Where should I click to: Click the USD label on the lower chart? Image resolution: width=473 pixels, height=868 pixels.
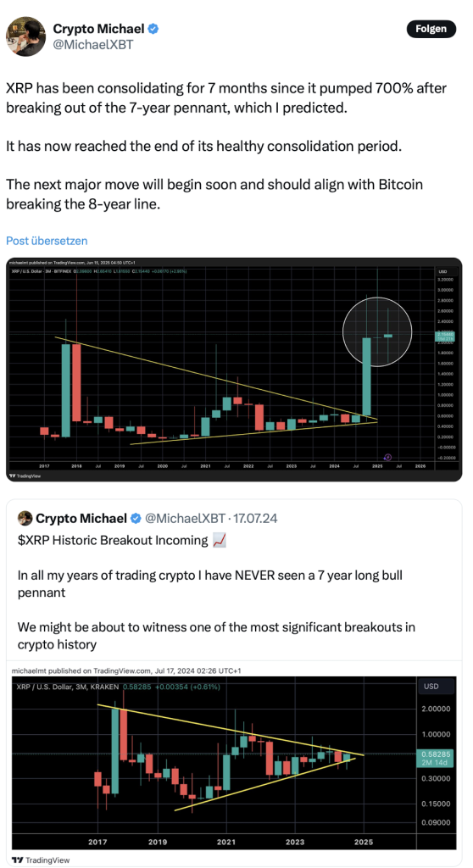pyautogui.click(x=431, y=686)
